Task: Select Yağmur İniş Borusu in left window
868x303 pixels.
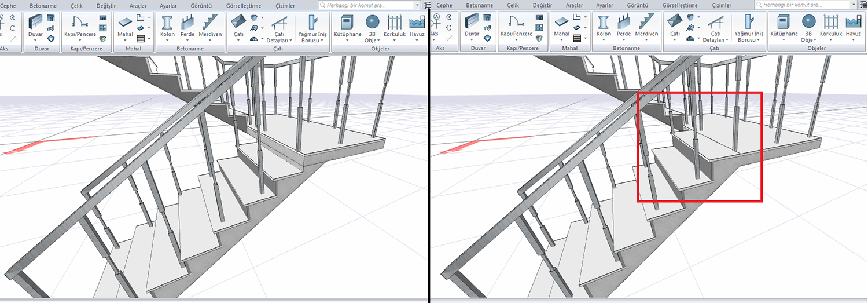Action: tap(312, 28)
